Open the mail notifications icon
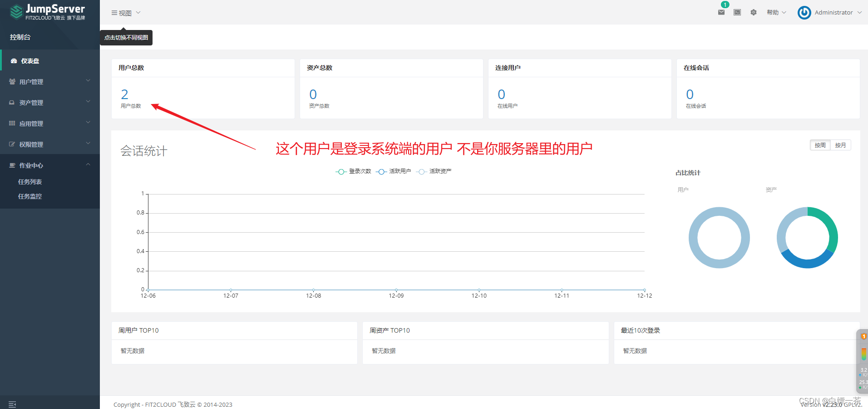Image resolution: width=868 pixels, height=409 pixels. pyautogui.click(x=721, y=12)
